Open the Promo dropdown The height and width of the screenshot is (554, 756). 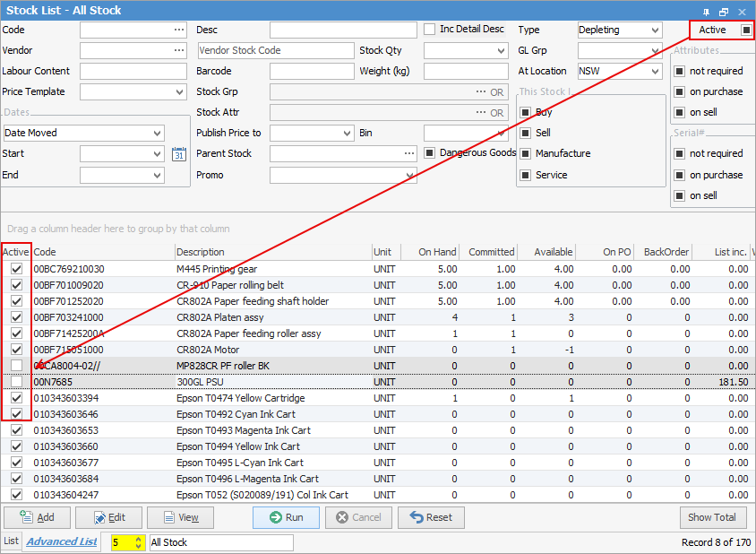tap(410, 175)
